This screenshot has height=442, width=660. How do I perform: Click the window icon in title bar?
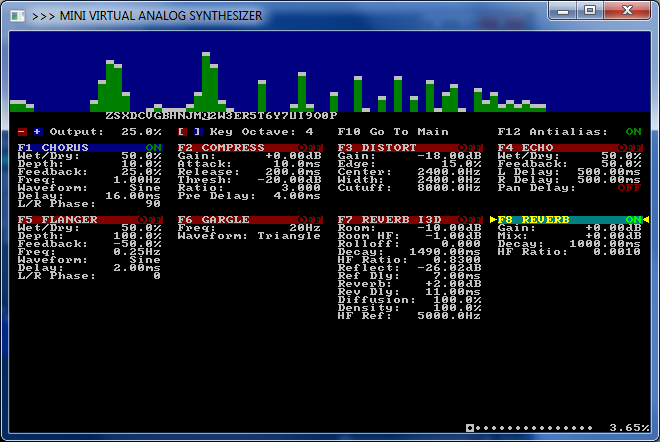click(15, 15)
